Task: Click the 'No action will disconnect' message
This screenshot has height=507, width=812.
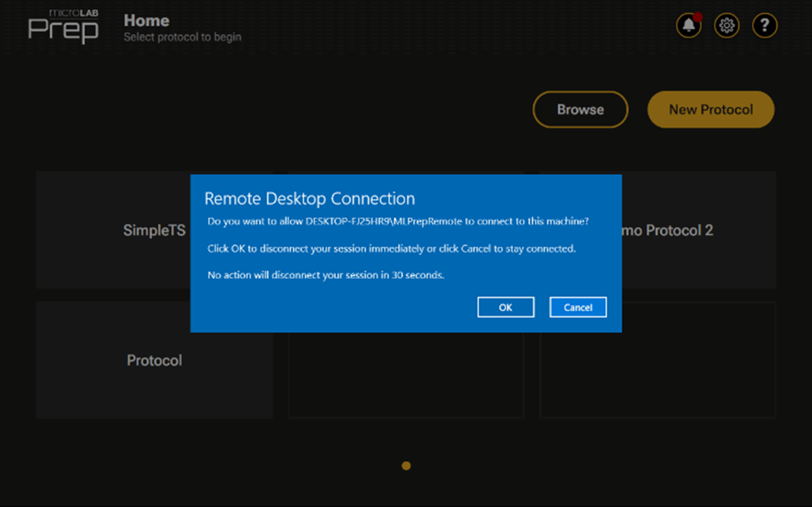Action: point(326,275)
